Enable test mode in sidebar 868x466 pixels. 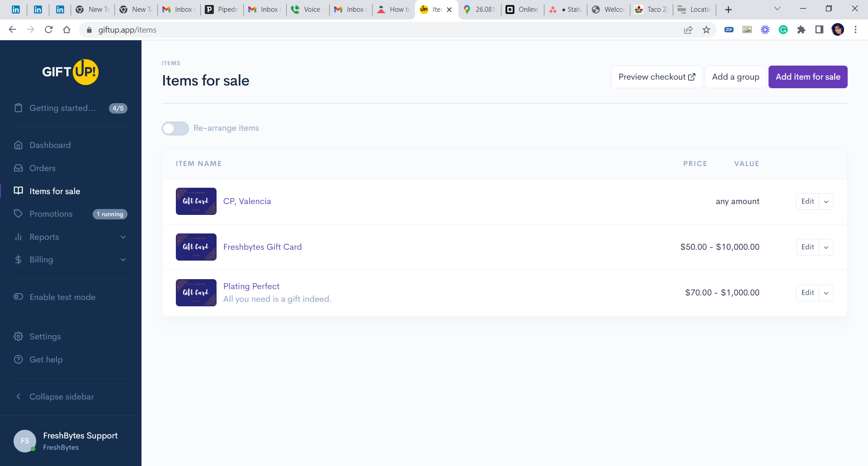pos(62,297)
